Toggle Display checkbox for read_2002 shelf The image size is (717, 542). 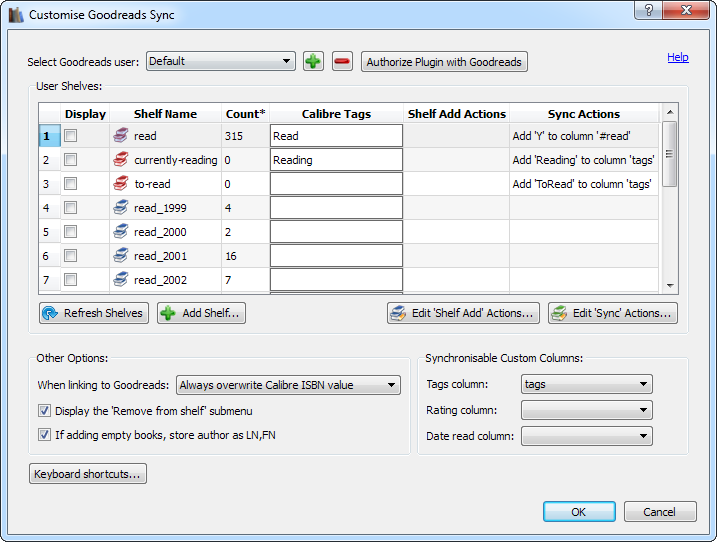(x=70, y=279)
